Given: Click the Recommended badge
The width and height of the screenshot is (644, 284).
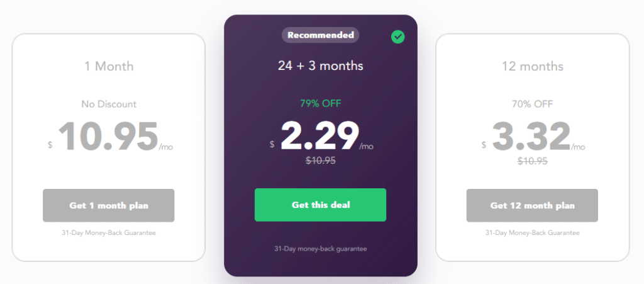Looking at the screenshot, I should coord(320,35).
